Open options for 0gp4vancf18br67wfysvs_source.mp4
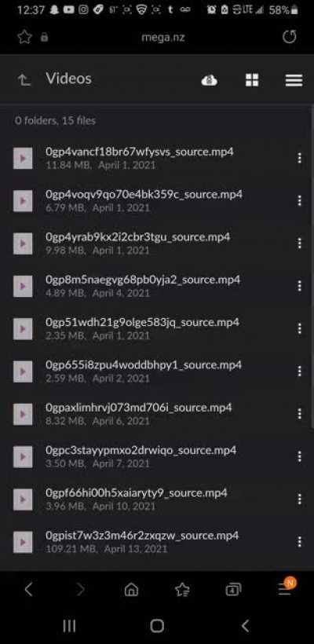Screen dimensions: 314x644 pyautogui.click(x=300, y=158)
